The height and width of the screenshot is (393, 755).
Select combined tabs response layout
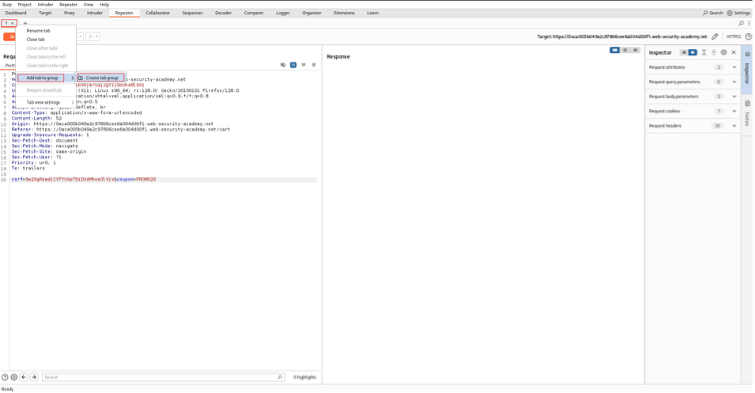tap(635, 50)
